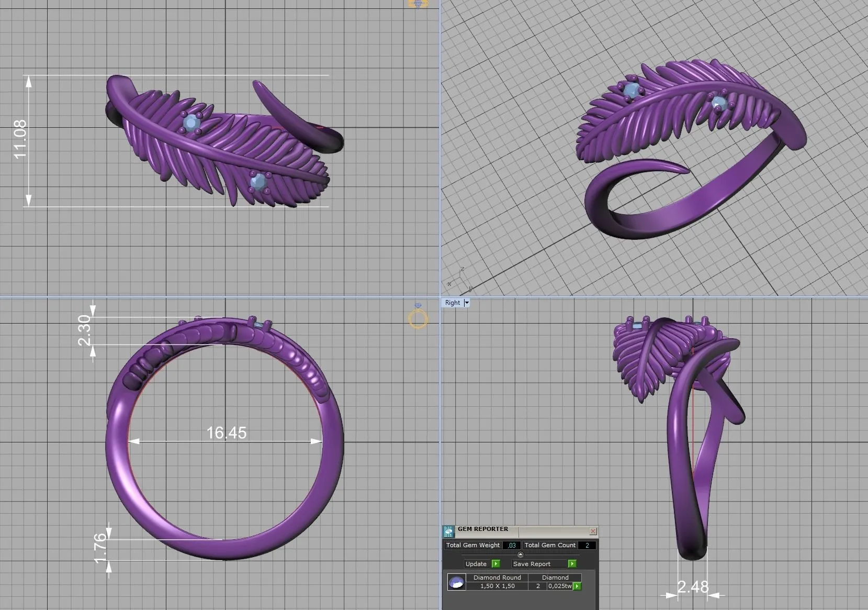Screen dimensions: 868x610
Task: Close the Gem Reporter panel
Action: 593,531
